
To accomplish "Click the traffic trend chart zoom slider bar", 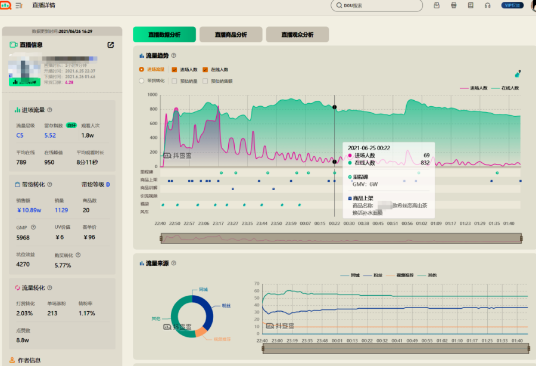I will tap(341, 238).
